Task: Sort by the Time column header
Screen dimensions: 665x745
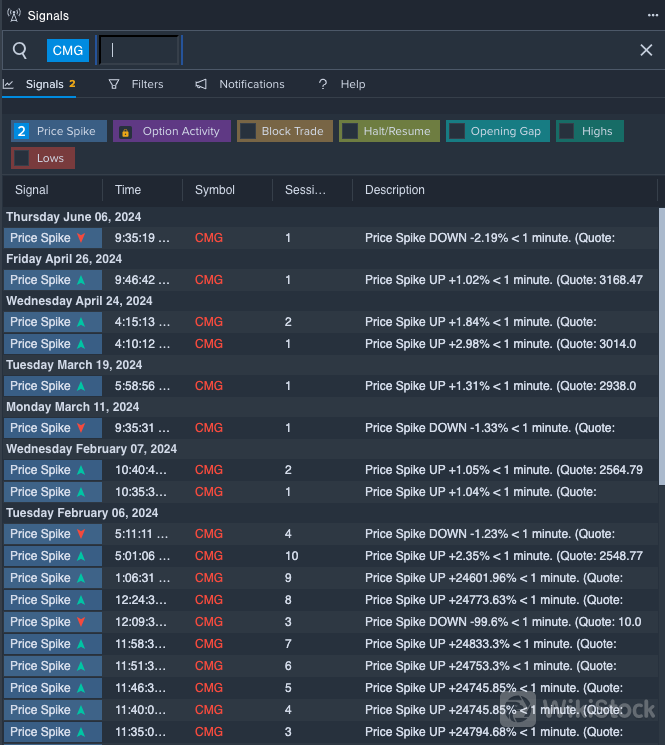Action: (x=128, y=190)
